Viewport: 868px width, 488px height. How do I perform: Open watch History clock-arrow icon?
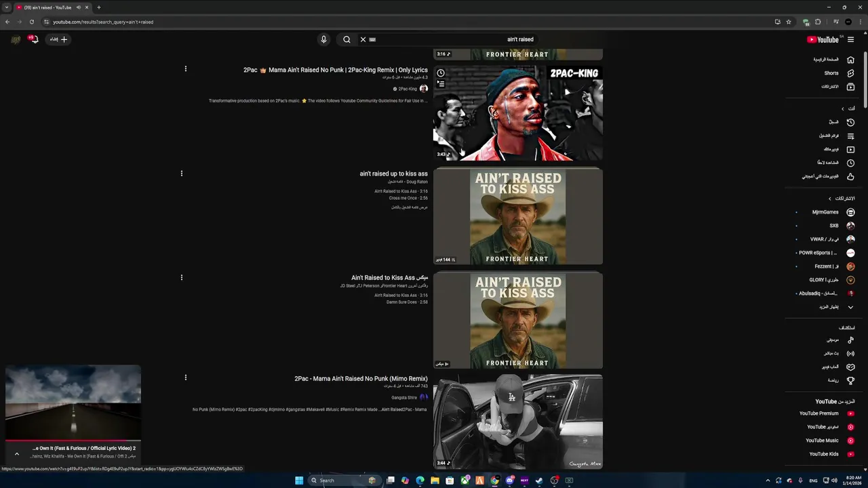[x=850, y=122]
